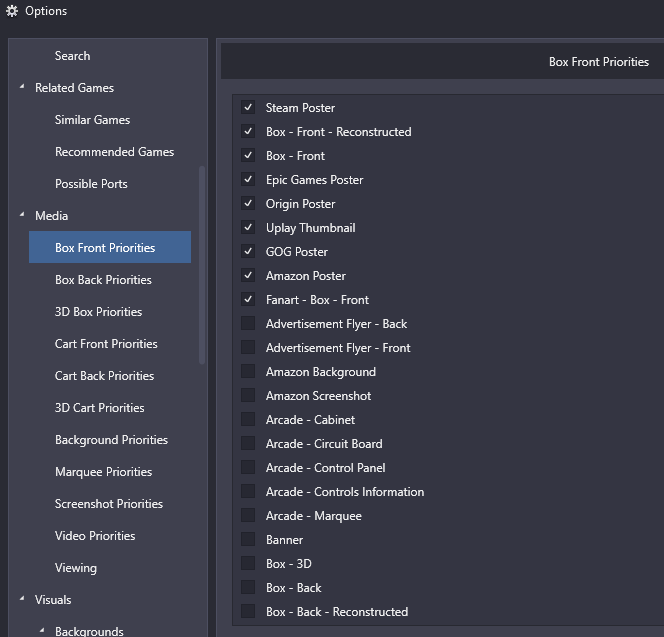
Task: Uncheck the Steam Poster checkbox
Action: (248, 107)
